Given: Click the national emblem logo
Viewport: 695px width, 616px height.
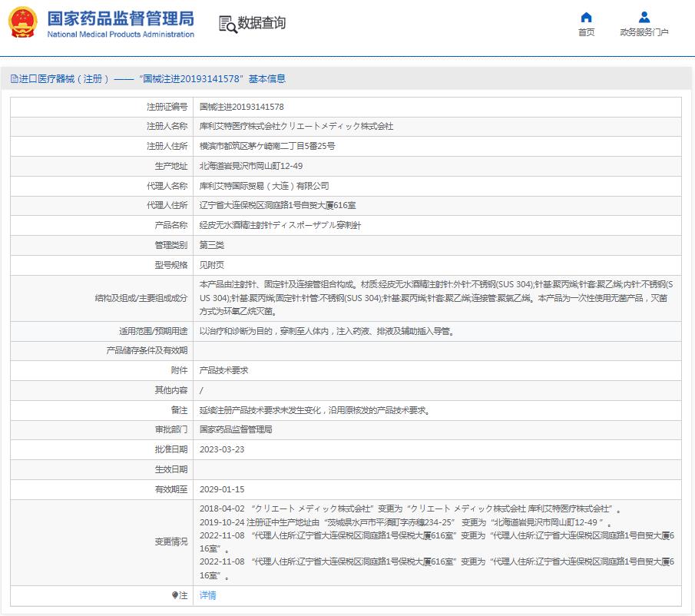Looking at the screenshot, I should (x=22, y=22).
